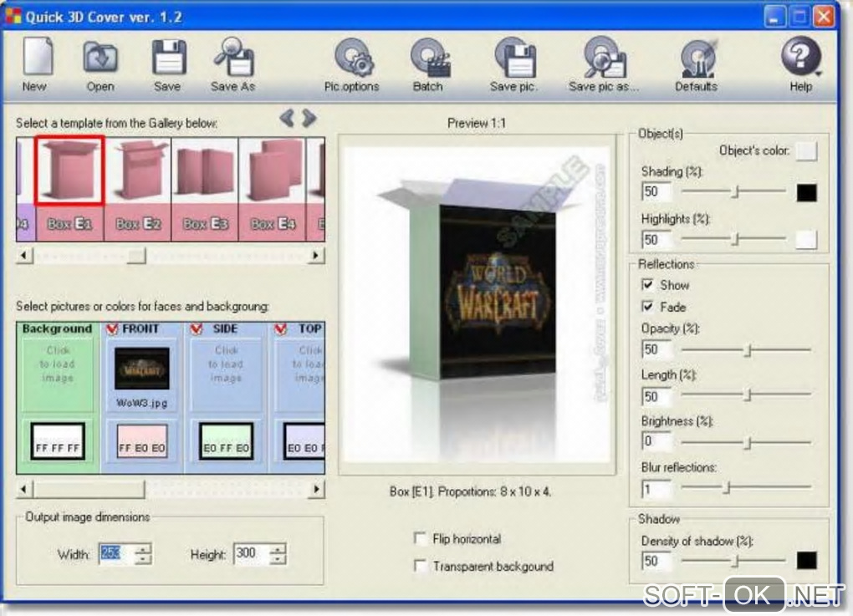Decrease Height with the down stepper

pos(278,559)
